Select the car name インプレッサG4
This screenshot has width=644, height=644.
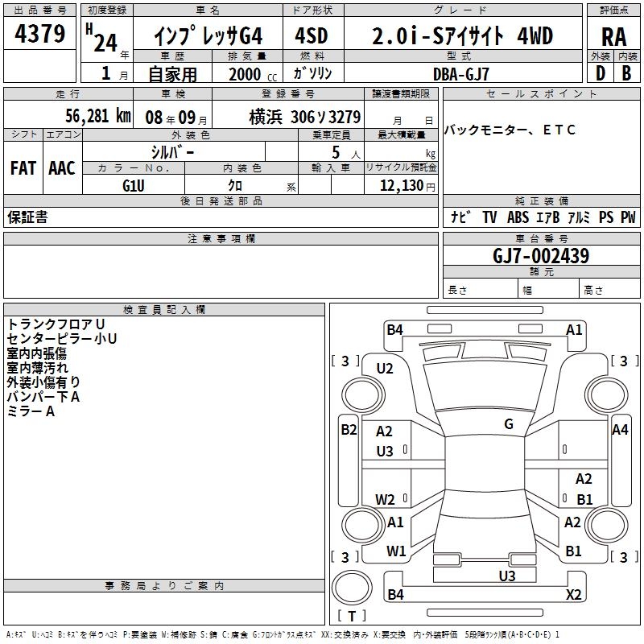(208, 36)
